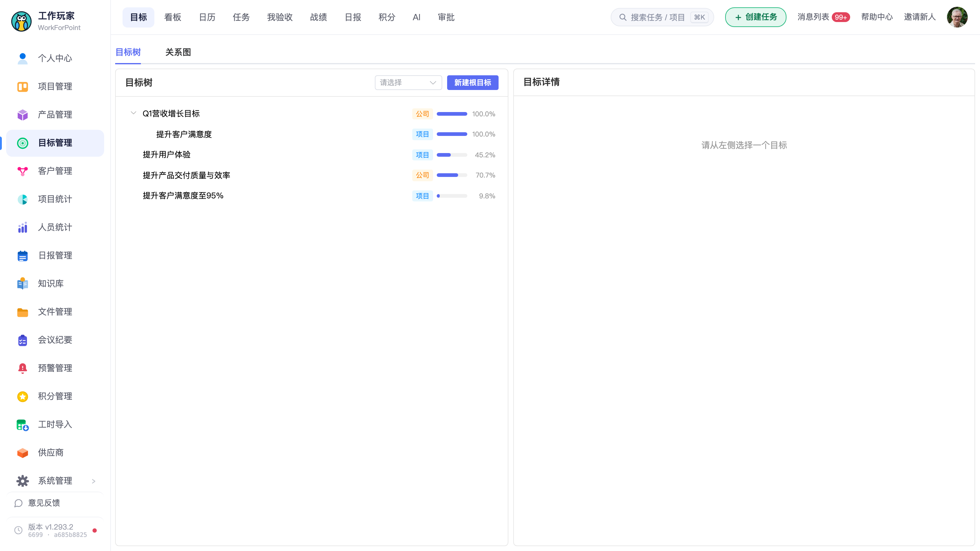This screenshot has height=551, width=980.
Task: Collapse the Q1营收增长目标 tree node
Action: (133, 113)
